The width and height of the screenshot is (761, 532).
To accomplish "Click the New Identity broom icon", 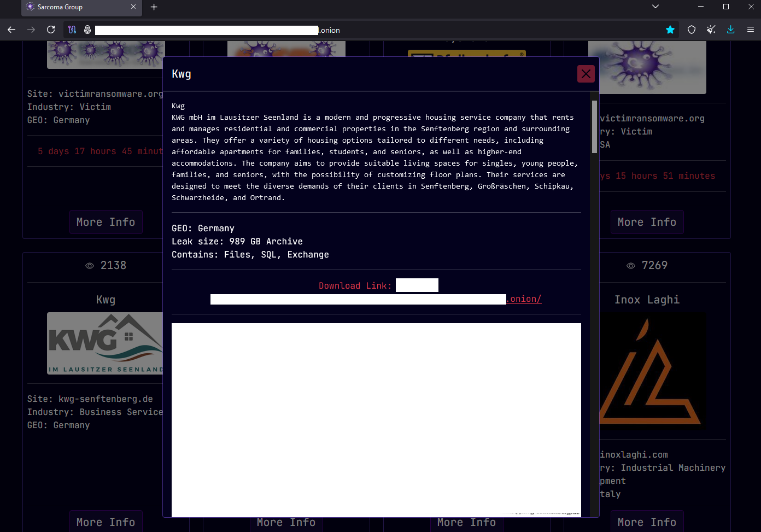I will click(x=711, y=30).
